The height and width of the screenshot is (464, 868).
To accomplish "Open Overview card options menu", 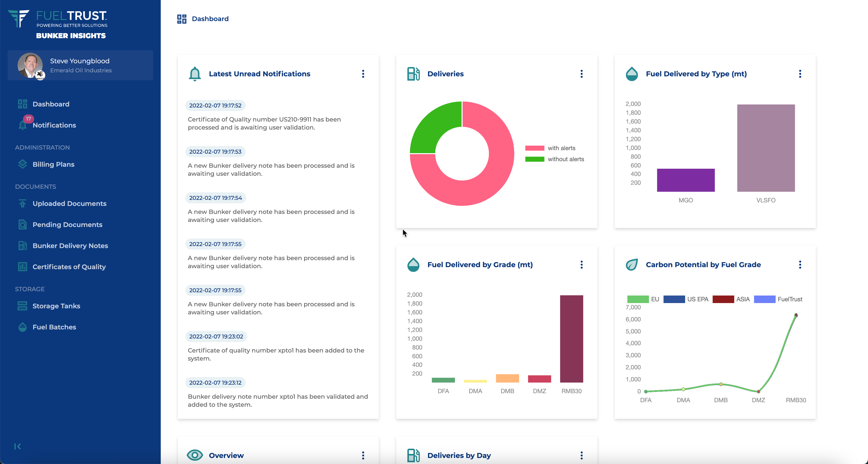I will tap(363, 455).
